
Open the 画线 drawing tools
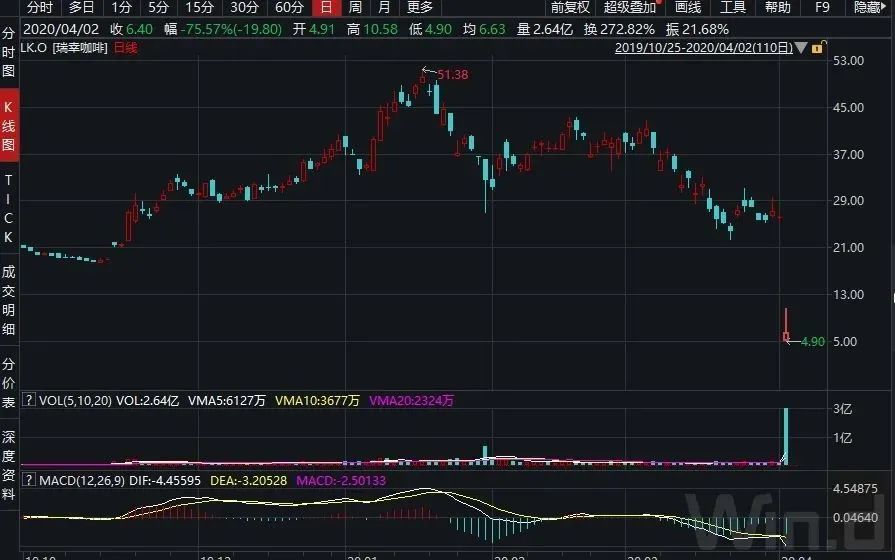687,7
